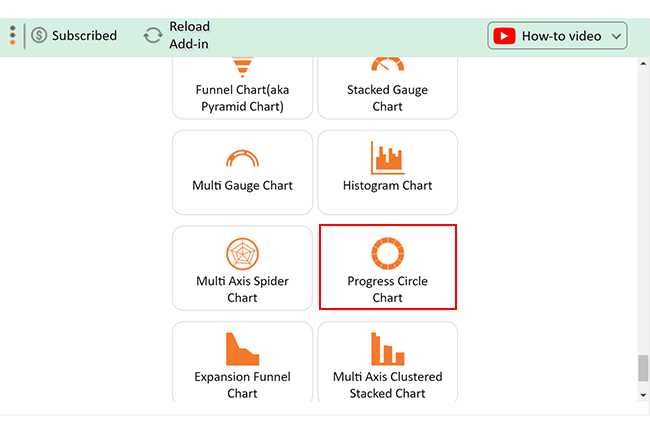Select Multi Axis Clustered Stacked Chart label
This screenshot has height=434, width=650.
point(388,385)
